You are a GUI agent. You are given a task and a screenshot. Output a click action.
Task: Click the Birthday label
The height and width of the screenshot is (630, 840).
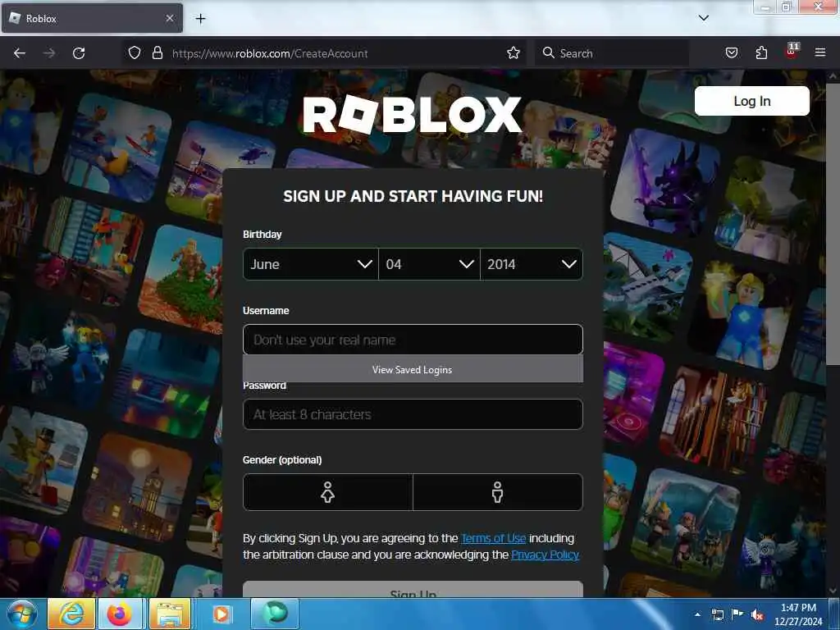pyautogui.click(x=262, y=234)
